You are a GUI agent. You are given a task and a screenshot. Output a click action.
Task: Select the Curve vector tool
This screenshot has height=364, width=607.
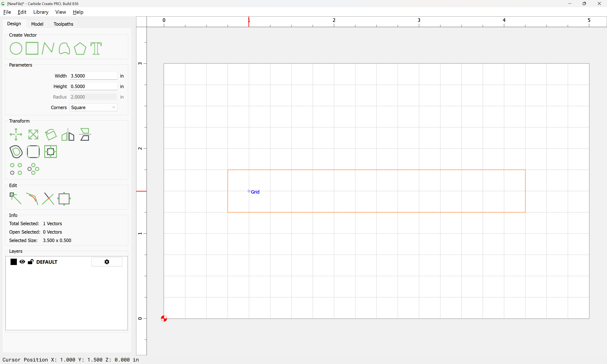click(x=64, y=48)
